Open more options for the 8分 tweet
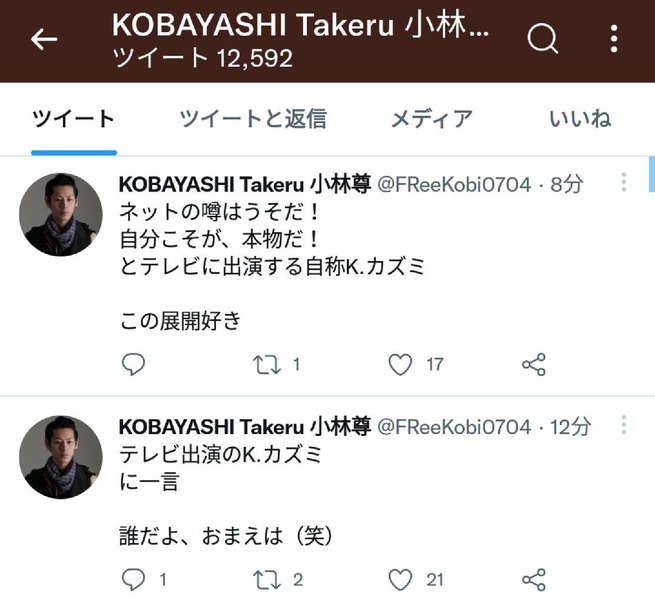This screenshot has height=616, width=655. point(624,183)
